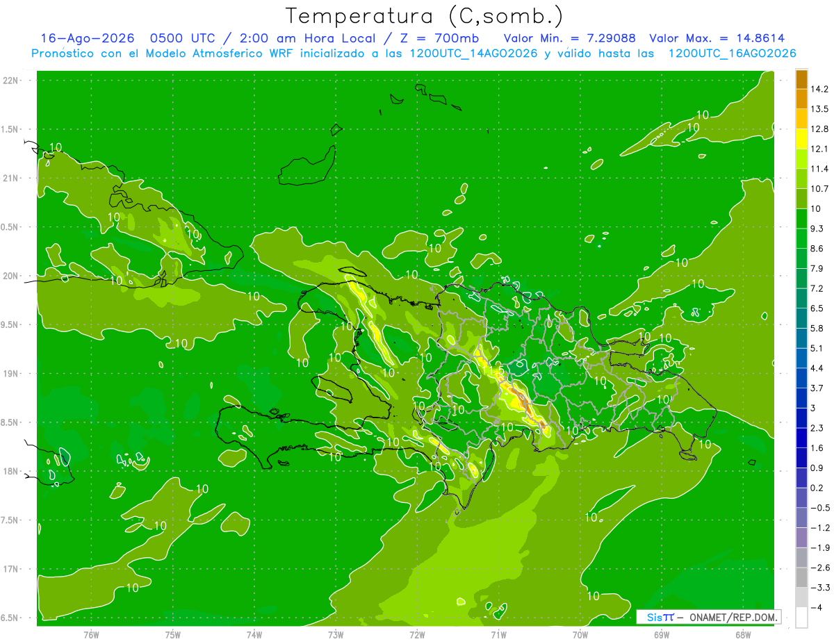Pick the gray swatch between -2.6 and -3.3
834x644 pixels.
pyautogui.click(x=801, y=577)
